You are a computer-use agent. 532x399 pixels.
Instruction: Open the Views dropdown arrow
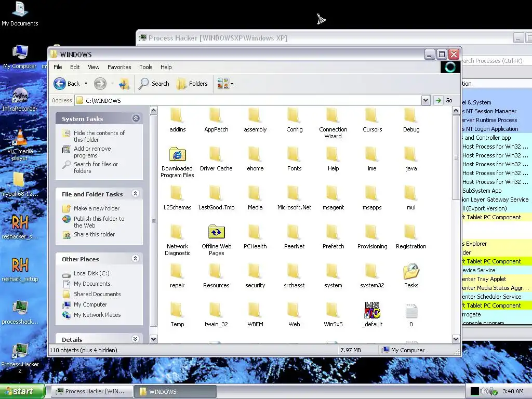232,84
